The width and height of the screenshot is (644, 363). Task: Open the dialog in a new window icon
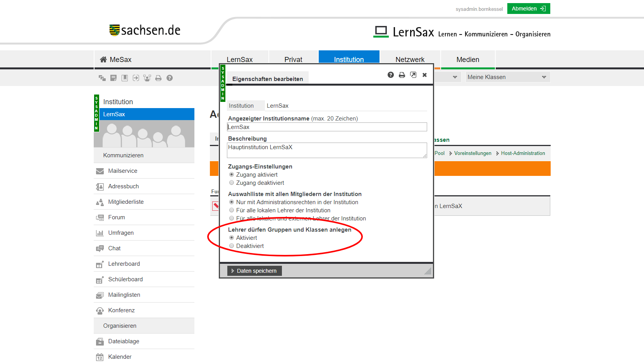tap(413, 75)
